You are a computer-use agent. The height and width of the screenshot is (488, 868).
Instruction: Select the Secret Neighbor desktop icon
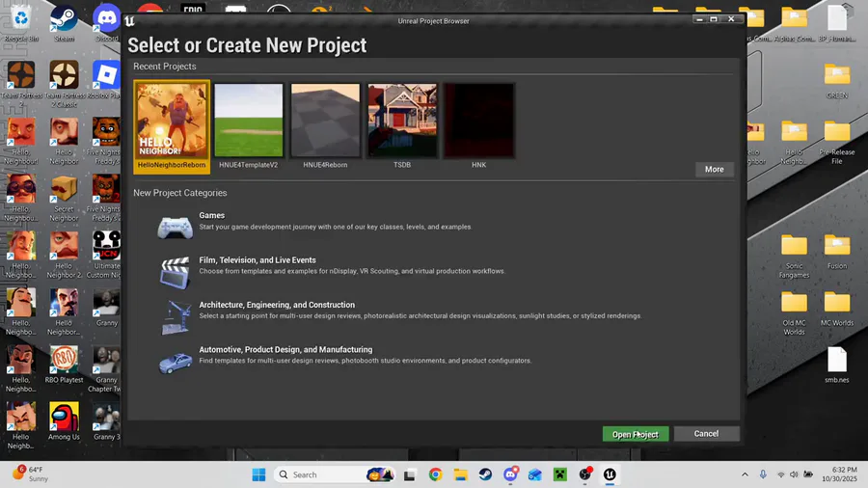pyautogui.click(x=65, y=199)
